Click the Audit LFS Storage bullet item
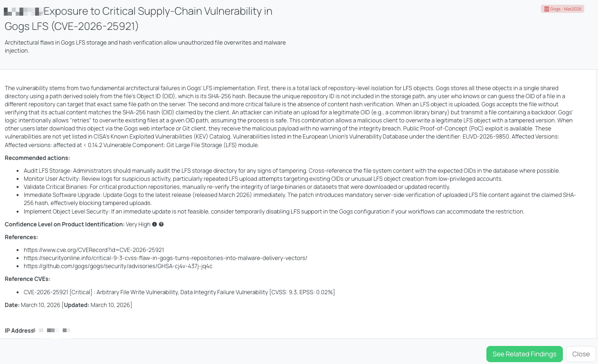The width and height of the screenshot is (598, 364). (292, 171)
